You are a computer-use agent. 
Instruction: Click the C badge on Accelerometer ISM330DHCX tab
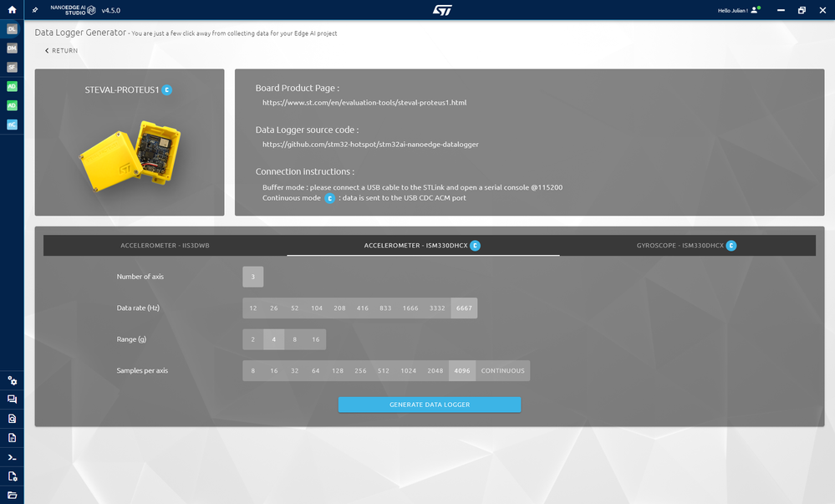tap(475, 246)
